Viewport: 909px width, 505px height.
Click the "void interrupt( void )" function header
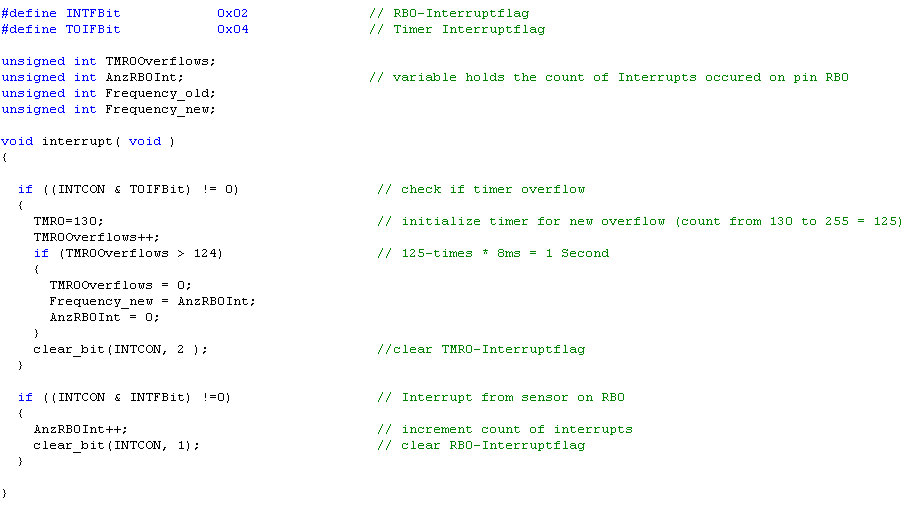tap(88, 141)
